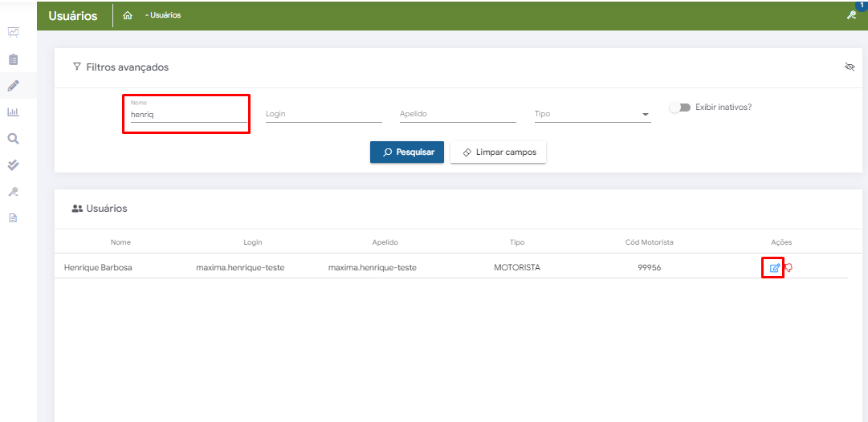The width and height of the screenshot is (868, 422).
Task: Toggle the Exibir inativos switch
Action: [x=679, y=108]
